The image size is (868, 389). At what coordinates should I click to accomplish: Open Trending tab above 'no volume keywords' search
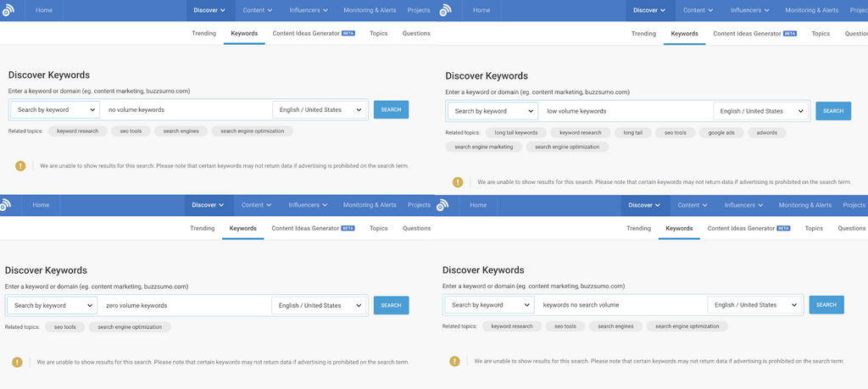pos(203,33)
